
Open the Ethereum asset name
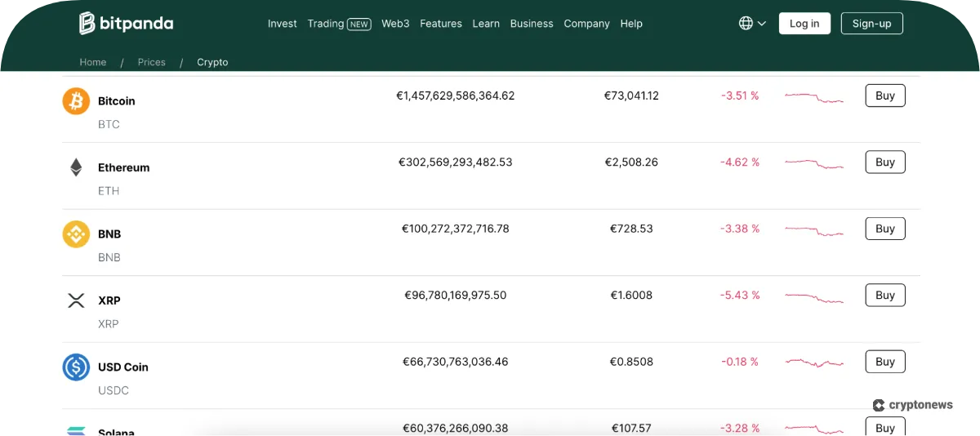124,167
